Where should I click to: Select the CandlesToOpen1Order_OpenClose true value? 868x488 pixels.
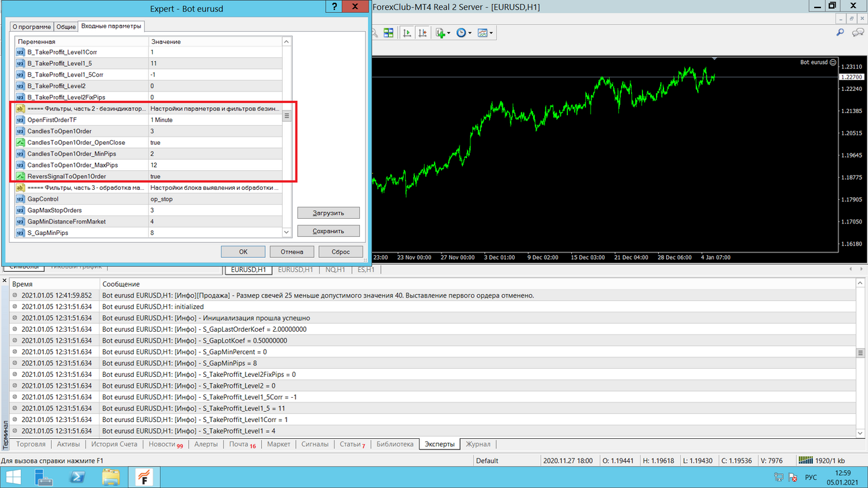click(215, 143)
